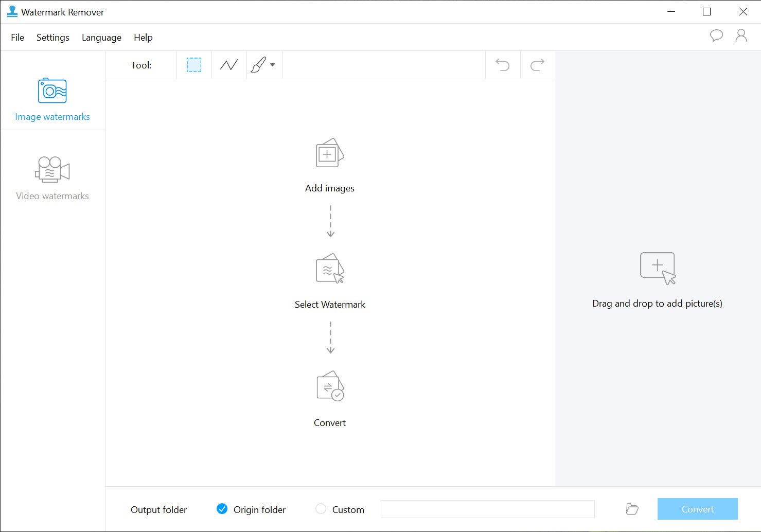
Task: Click the undo arrow icon
Action: coord(503,65)
